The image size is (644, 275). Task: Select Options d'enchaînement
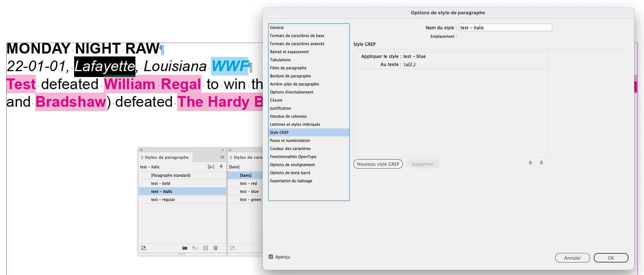click(309, 92)
